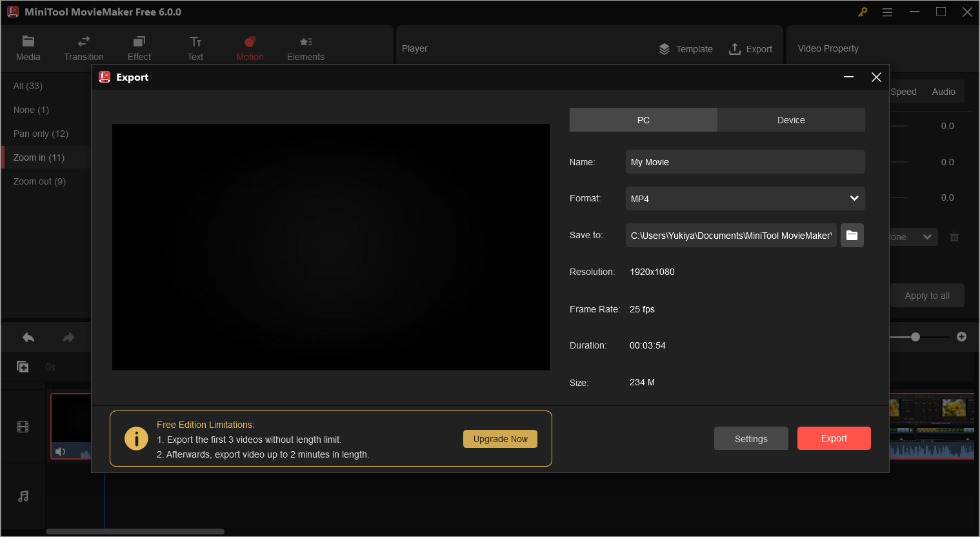Image resolution: width=980 pixels, height=537 pixels.
Task: Open the Text tab
Action: tap(195, 48)
